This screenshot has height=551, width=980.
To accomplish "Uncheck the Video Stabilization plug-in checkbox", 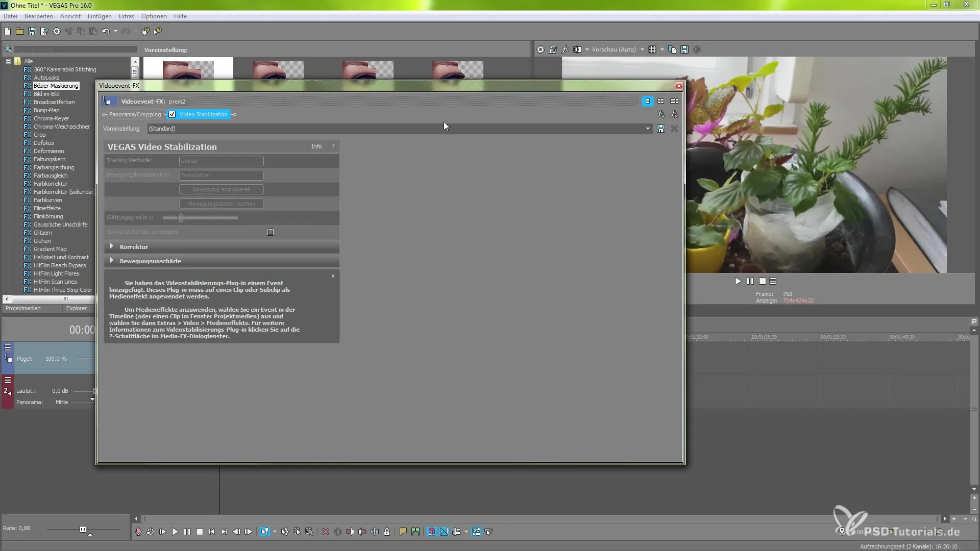I will (x=172, y=114).
